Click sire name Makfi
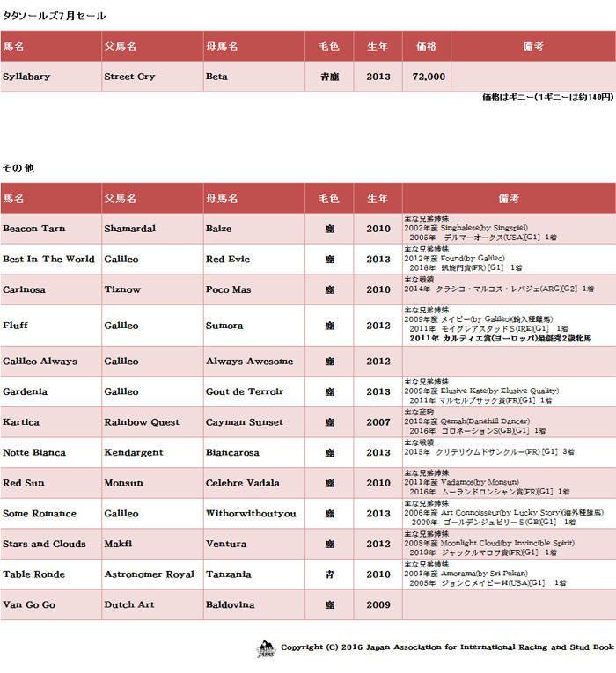 (118, 544)
